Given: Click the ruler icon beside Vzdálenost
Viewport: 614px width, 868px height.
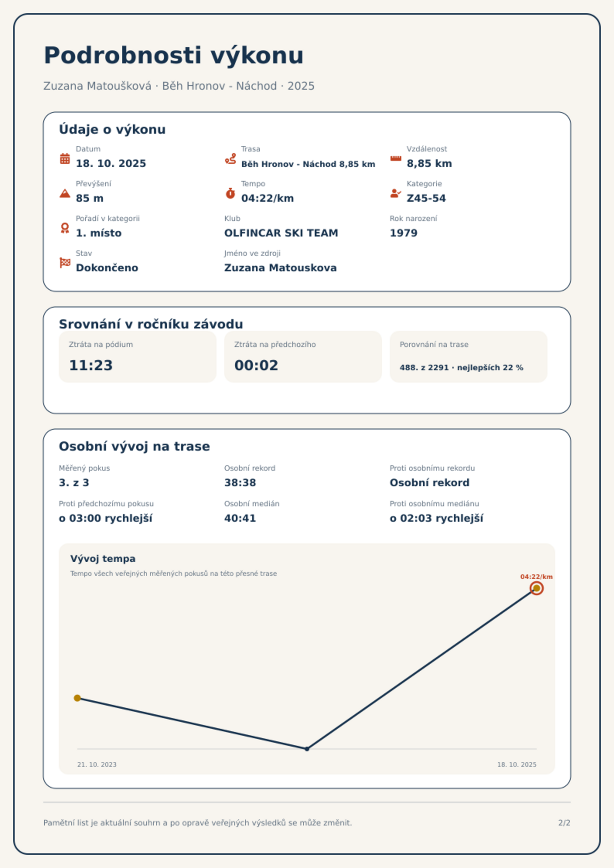Looking at the screenshot, I should click(396, 158).
